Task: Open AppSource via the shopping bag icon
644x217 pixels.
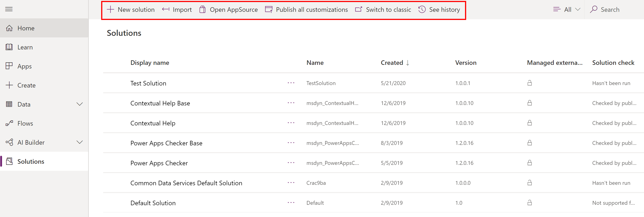Action: coord(203,10)
